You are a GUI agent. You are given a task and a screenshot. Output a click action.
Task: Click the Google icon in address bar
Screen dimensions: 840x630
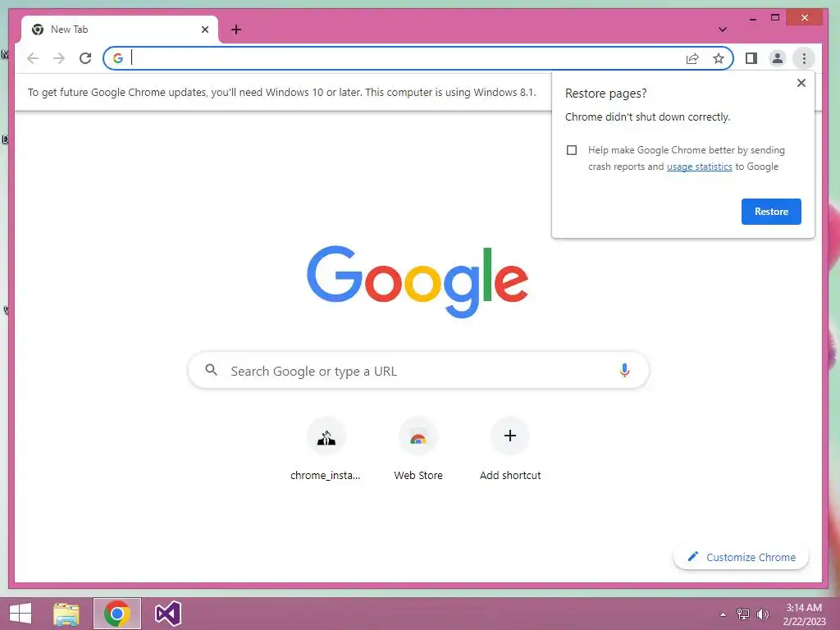pyautogui.click(x=118, y=58)
